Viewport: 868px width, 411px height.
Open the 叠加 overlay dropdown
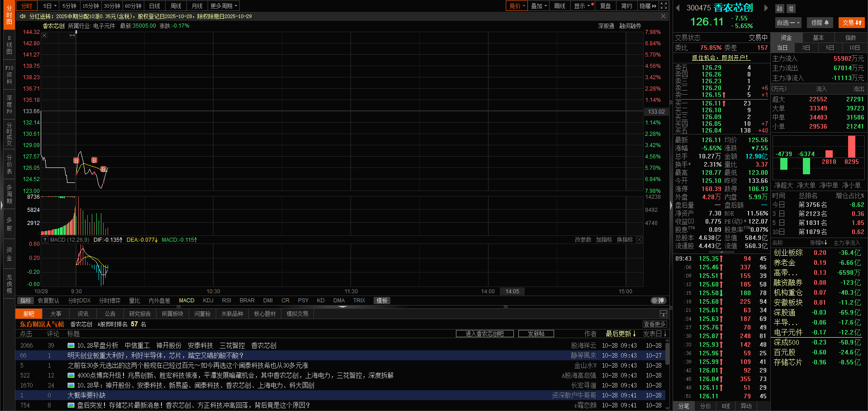point(539,6)
